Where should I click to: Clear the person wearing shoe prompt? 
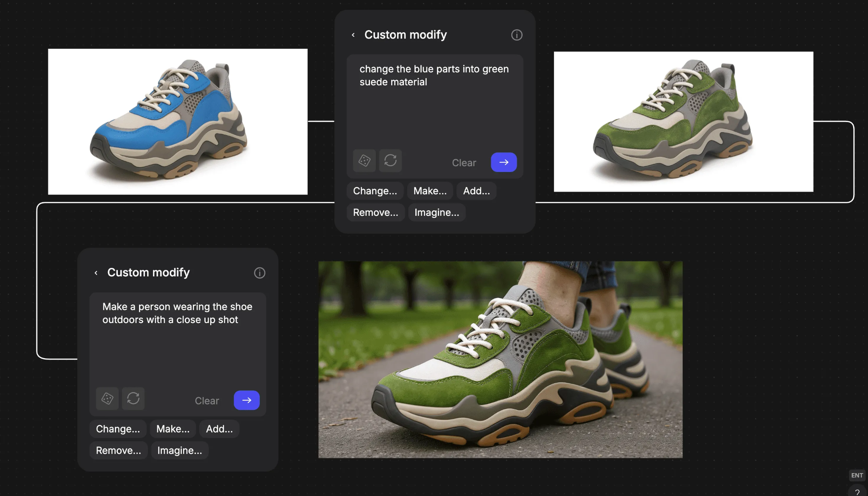point(206,400)
